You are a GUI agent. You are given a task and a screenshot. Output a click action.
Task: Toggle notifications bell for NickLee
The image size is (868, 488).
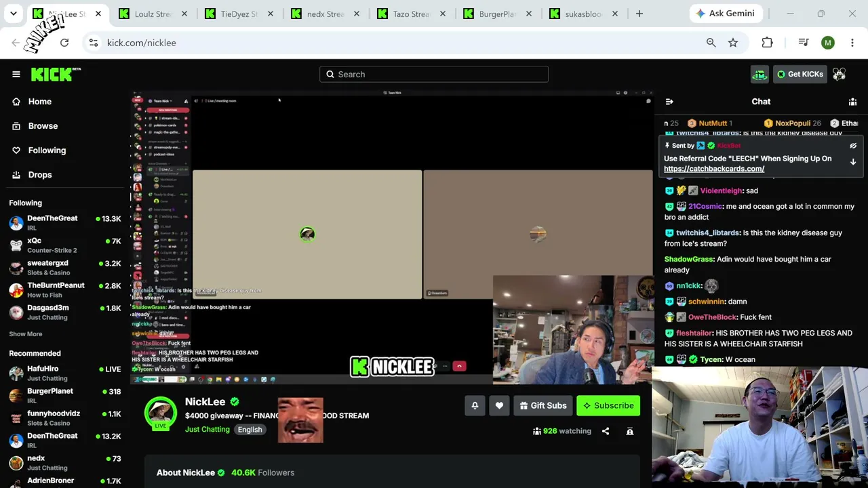475,406
